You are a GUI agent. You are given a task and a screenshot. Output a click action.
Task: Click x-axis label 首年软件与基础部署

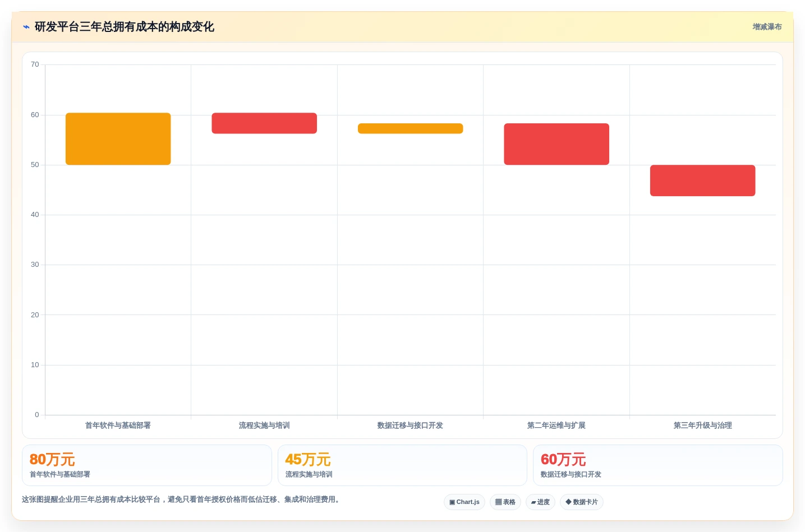[118, 425]
